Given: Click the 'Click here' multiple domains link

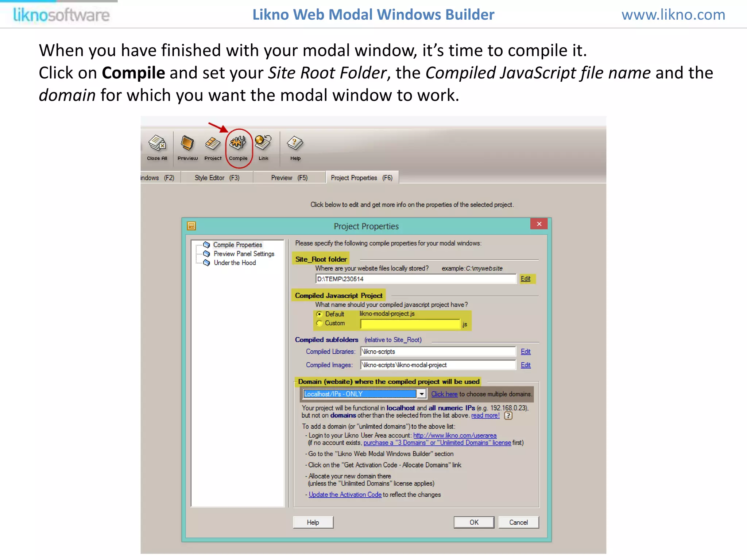Looking at the screenshot, I should [444, 394].
